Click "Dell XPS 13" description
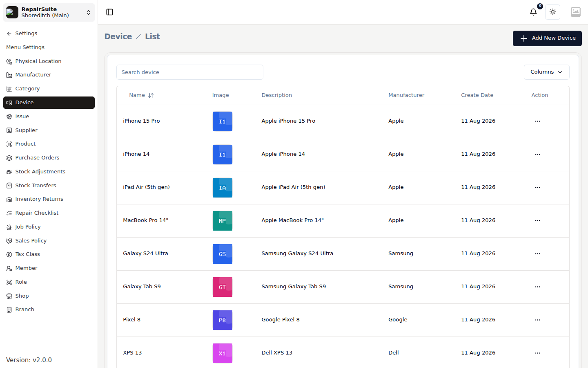Image resolution: width=588 pixels, height=368 pixels. tap(277, 353)
